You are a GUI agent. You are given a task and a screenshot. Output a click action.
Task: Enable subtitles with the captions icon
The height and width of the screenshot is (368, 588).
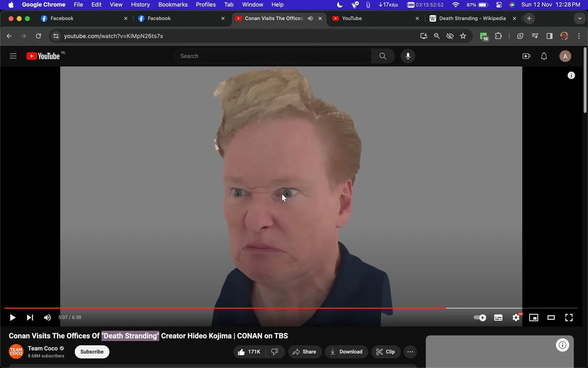click(498, 317)
